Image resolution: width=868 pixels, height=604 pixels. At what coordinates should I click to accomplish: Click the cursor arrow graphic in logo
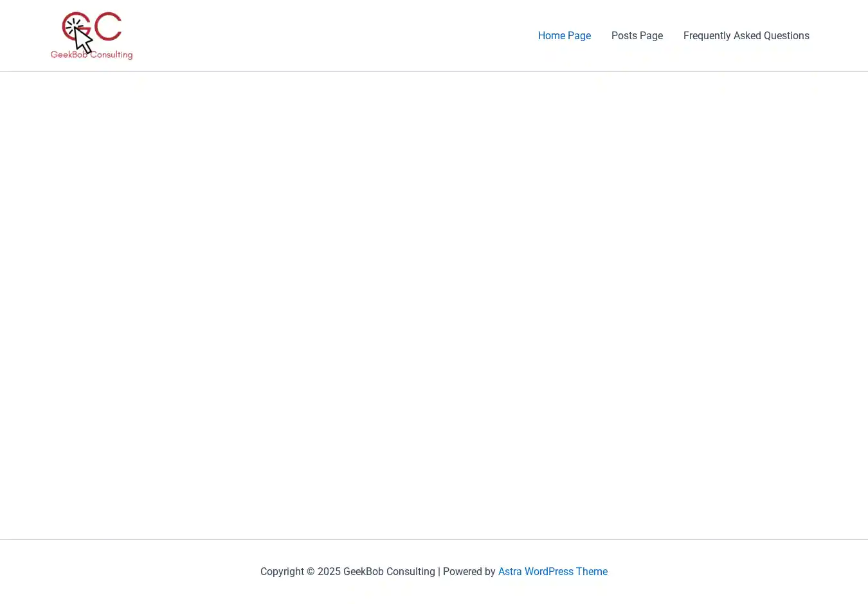(84, 40)
